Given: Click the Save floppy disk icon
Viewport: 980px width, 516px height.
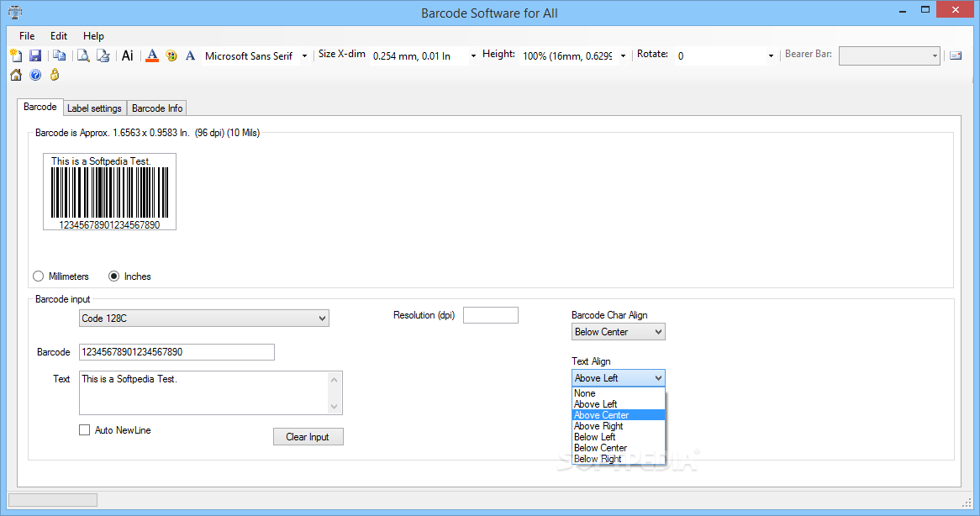Looking at the screenshot, I should tap(35, 55).
